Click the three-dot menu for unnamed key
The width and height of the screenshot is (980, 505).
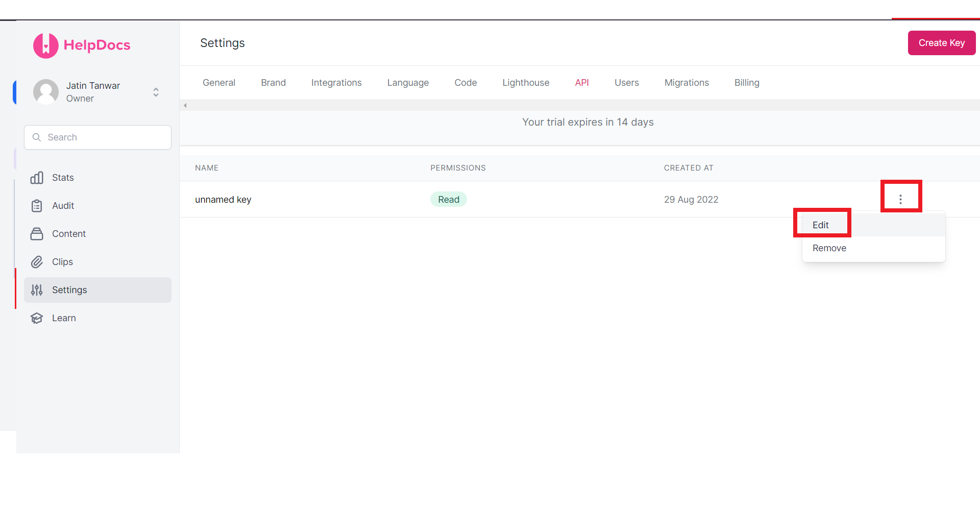[x=900, y=199]
